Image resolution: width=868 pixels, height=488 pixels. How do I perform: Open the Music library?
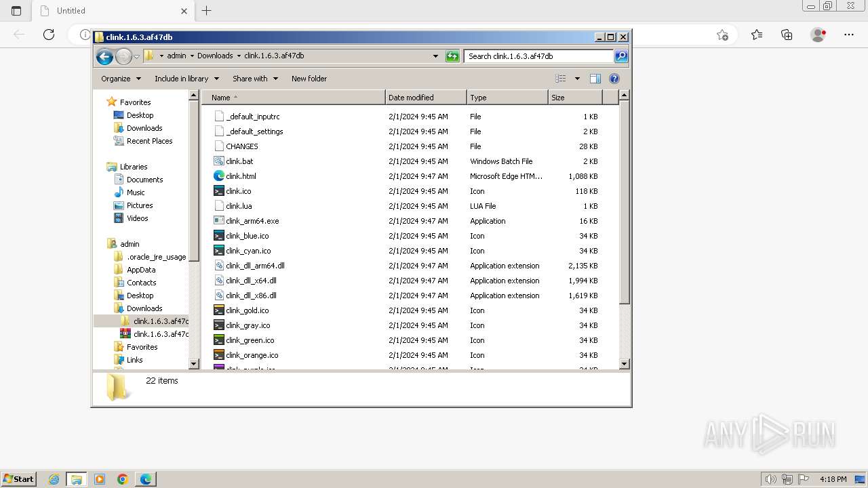pyautogui.click(x=130, y=192)
